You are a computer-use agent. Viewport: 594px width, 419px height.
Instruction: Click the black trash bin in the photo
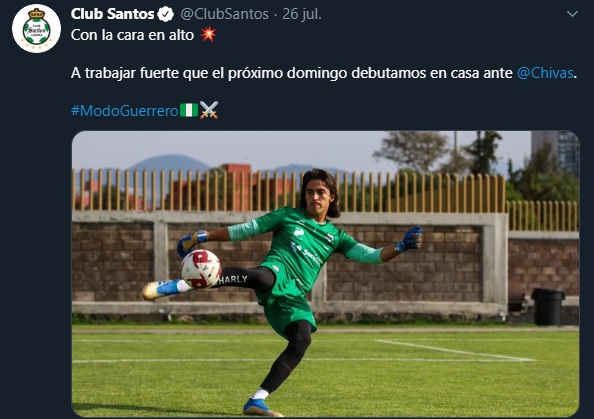(548, 307)
